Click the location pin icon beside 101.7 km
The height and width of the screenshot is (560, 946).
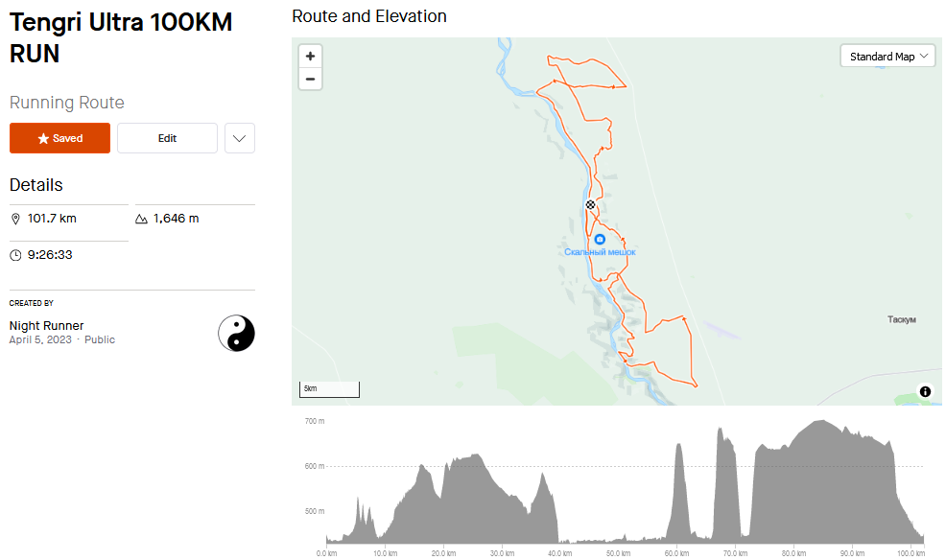14,218
